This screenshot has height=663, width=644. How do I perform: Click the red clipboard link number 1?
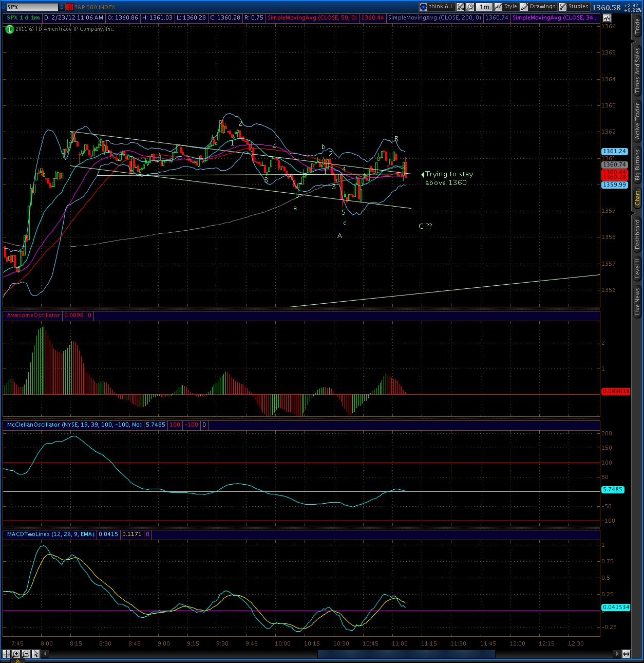point(69,7)
